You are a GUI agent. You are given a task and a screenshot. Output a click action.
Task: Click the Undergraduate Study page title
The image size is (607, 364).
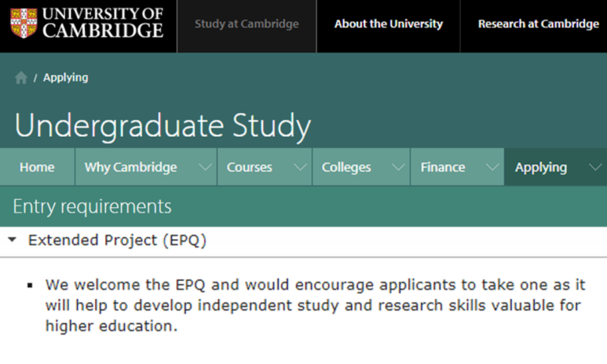(x=163, y=126)
